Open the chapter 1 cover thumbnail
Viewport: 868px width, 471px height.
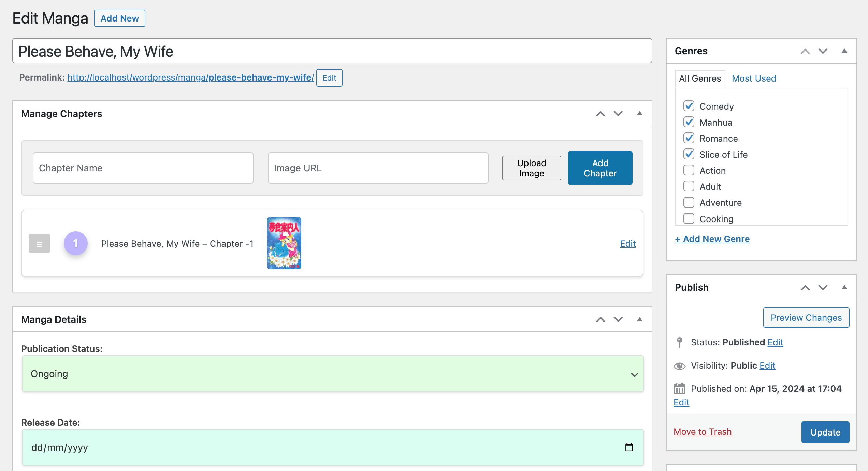point(284,243)
